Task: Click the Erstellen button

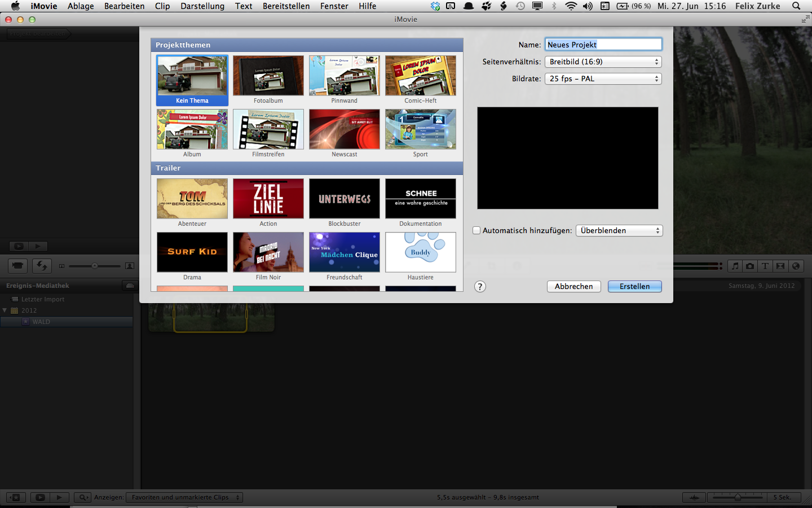Action: click(635, 286)
